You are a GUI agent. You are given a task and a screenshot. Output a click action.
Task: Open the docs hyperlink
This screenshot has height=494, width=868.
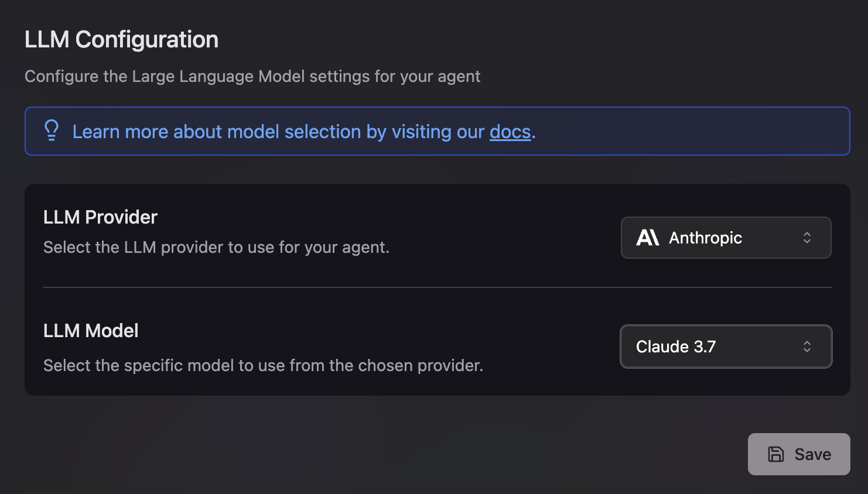point(509,132)
